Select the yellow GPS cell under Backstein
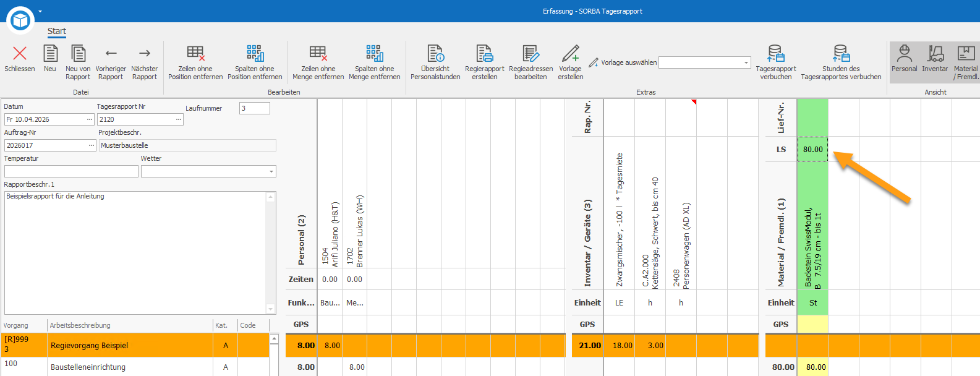 812,324
